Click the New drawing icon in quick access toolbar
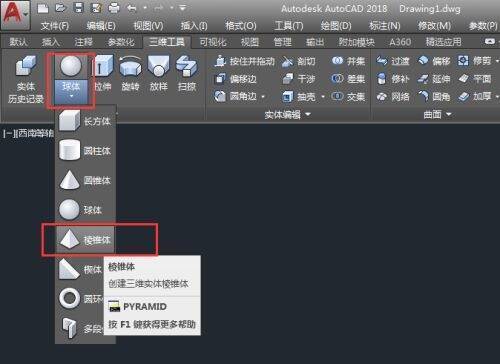 43,8
